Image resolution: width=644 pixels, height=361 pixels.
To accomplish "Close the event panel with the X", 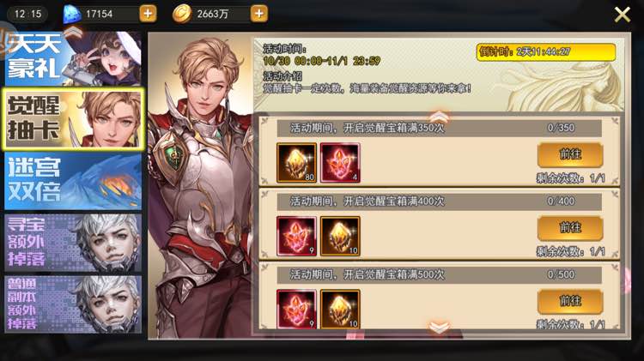I will pyautogui.click(x=623, y=15).
